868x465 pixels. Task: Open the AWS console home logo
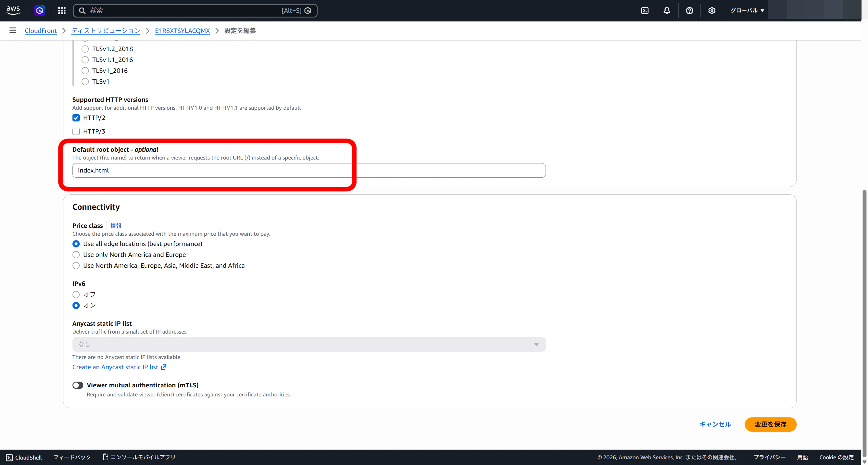click(13, 11)
